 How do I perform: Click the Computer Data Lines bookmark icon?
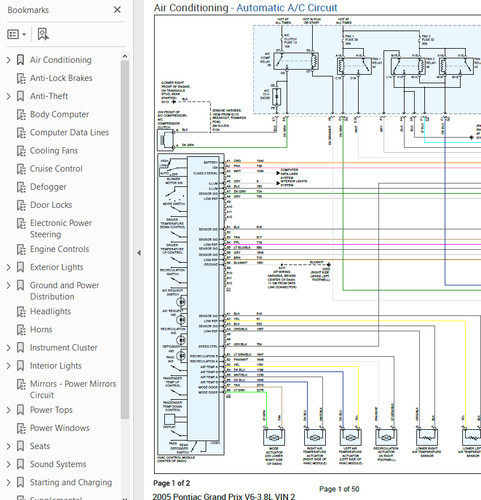click(x=21, y=133)
